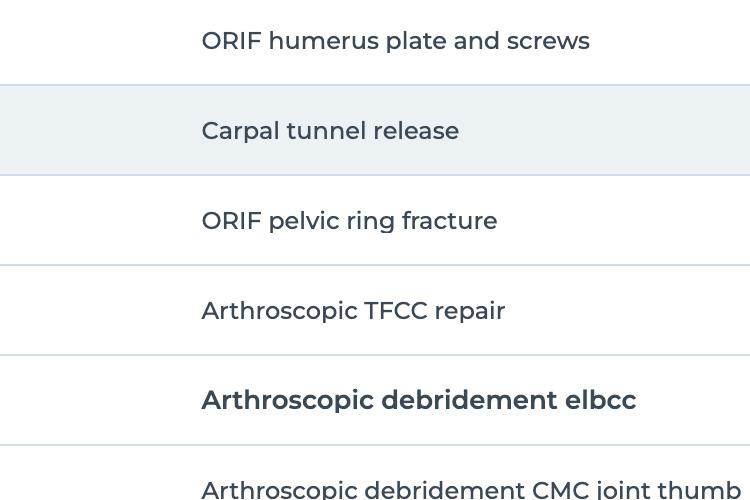This screenshot has height=500, width=750.
Task: Select the first procedure in the list
Action: click(375, 42)
